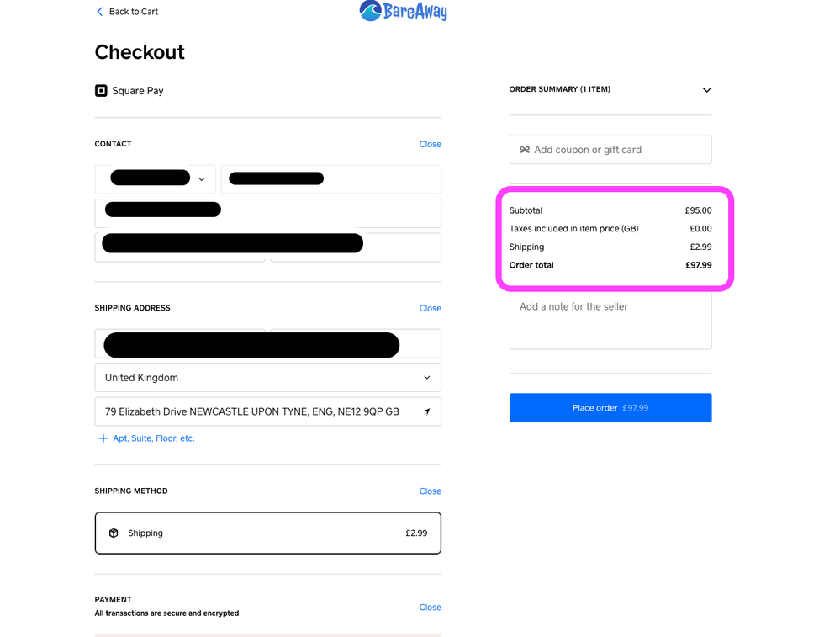Close the Contact section

pos(430,144)
